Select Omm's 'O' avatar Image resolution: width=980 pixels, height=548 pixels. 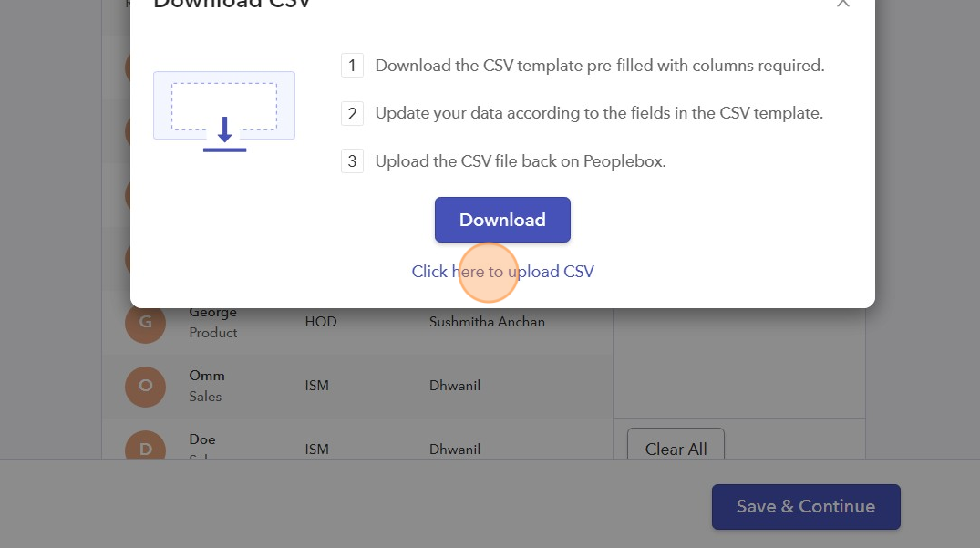coord(145,386)
